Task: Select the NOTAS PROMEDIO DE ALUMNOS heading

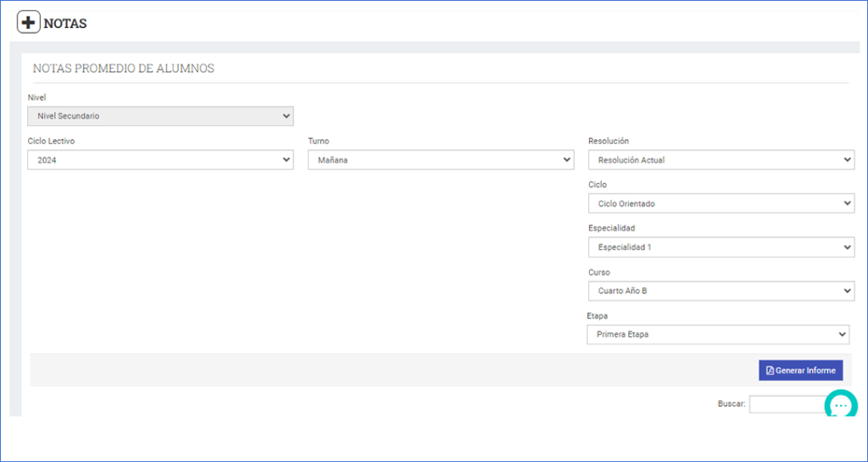Action: coord(124,69)
